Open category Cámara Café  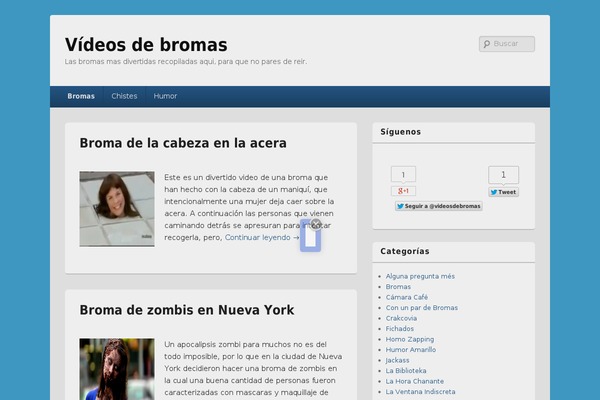point(407,297)
